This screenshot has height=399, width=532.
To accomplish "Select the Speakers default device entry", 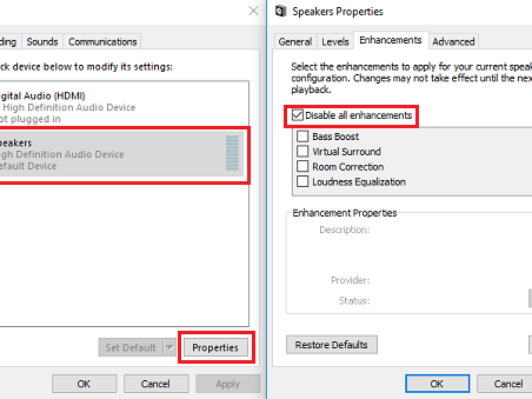I will (111, 154).
